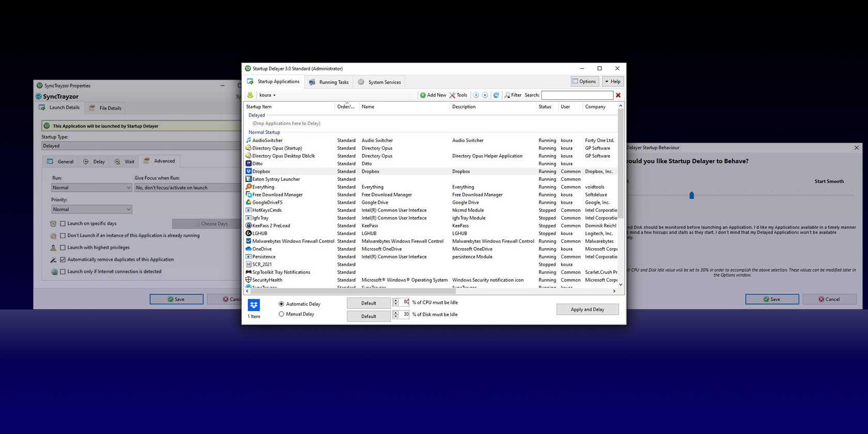Click the green Add New plus icon
Viewport: 868px width, 434px height.
click(x=423, y=95)
